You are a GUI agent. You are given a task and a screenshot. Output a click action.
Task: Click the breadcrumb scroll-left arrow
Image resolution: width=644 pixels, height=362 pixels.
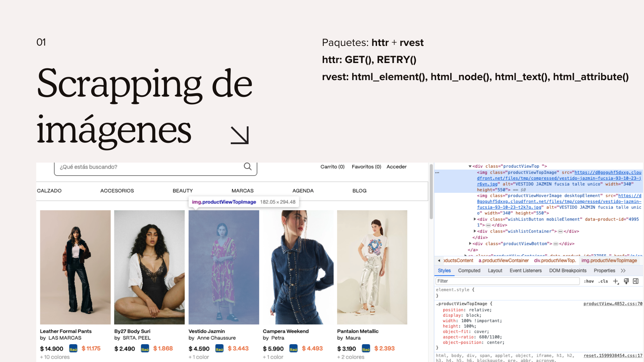pyautogui.click(x=439, y=260)
